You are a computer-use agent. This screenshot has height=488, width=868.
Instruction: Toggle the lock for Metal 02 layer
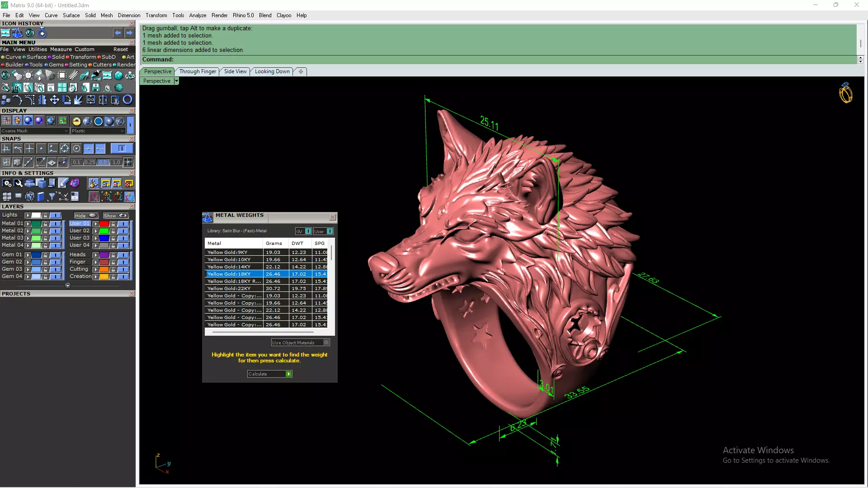coord(45,231)
